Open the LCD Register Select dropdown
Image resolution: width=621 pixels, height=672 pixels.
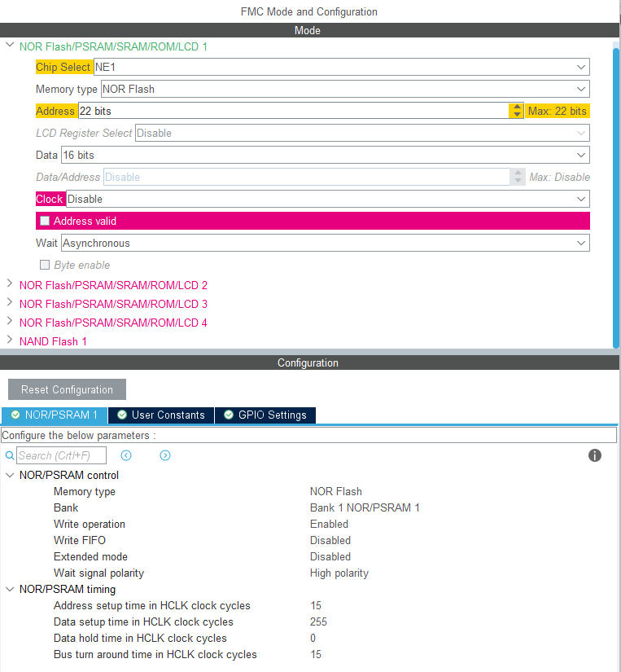coord(362,133)
